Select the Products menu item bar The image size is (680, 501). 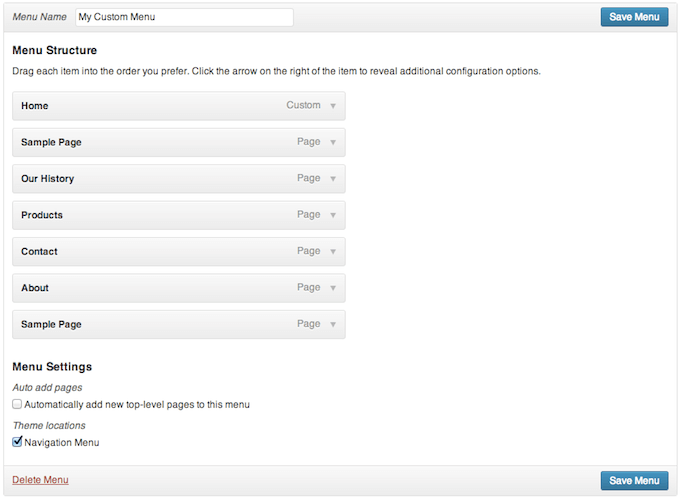click(x=179, y=215)
